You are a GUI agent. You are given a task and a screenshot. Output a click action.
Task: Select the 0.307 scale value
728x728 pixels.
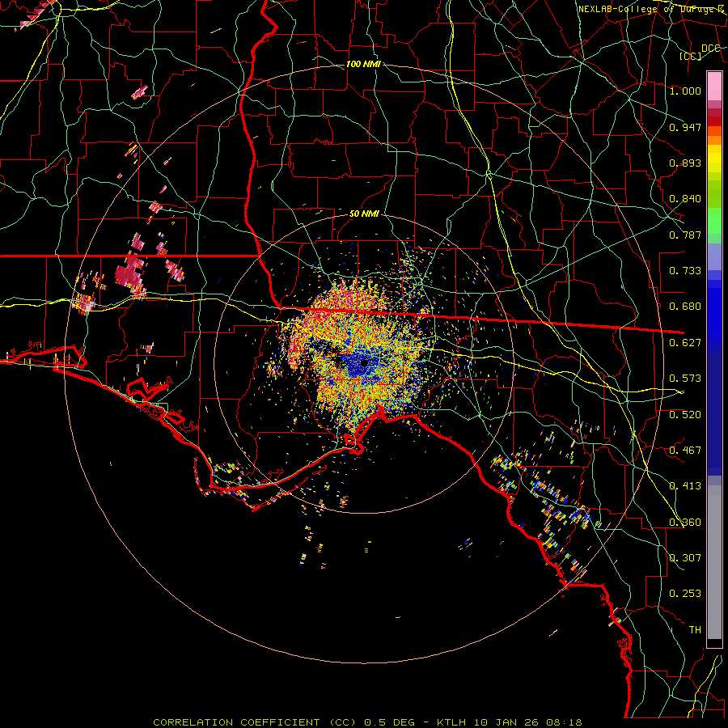[685, 557]
